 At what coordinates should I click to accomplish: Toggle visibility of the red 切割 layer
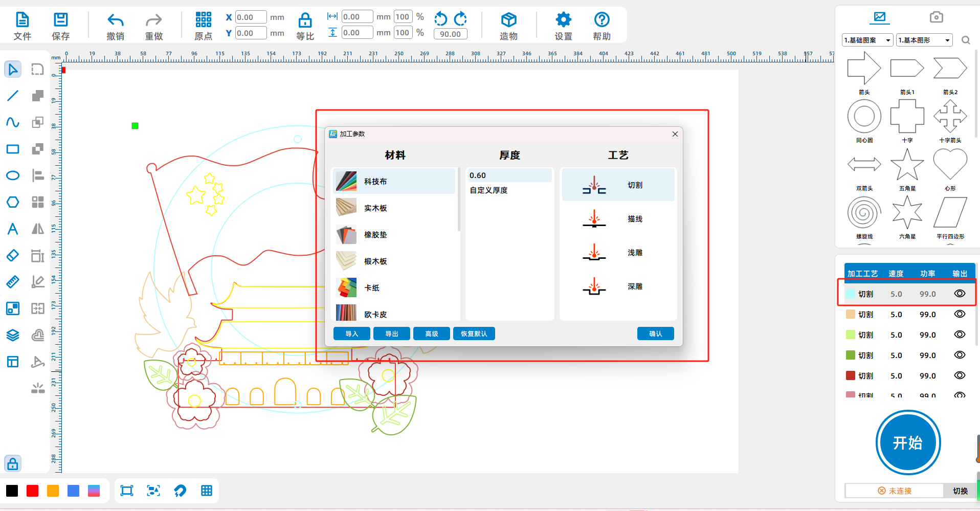[960, 375]
